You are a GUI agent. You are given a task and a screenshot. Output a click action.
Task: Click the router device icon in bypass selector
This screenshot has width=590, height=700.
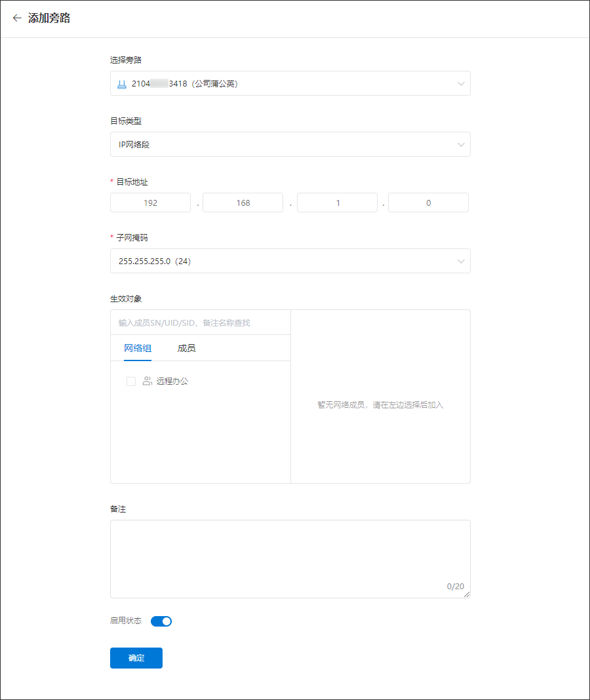tap(122, 84)
